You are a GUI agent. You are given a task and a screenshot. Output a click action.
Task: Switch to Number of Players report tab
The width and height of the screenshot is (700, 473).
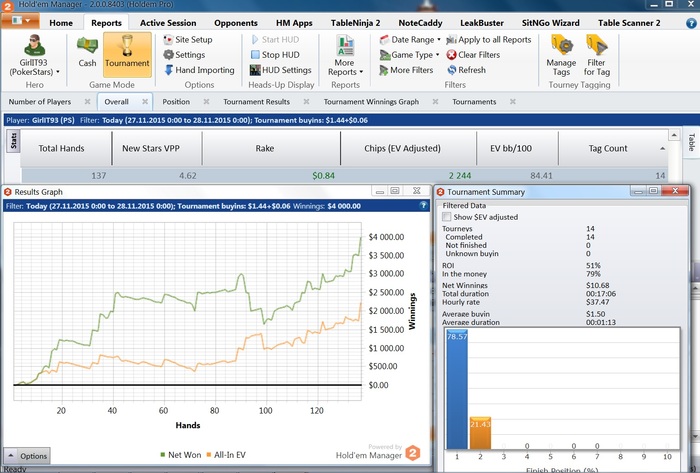click(40, 102)
